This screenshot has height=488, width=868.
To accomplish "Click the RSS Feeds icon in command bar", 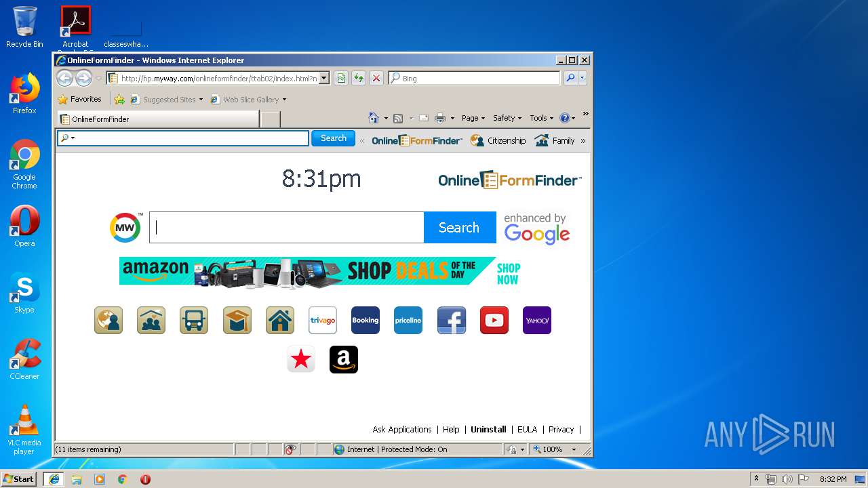I will (398, 118).
